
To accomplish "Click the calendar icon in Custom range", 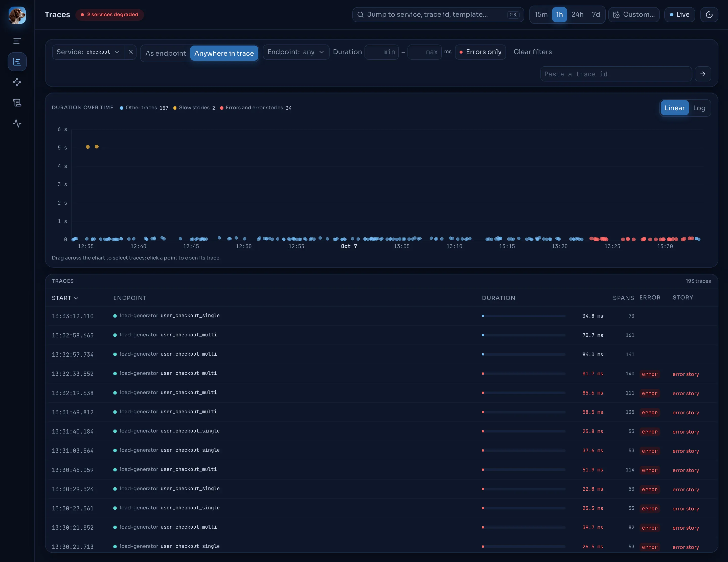I will pyautogui.click(x=616, y=15).
